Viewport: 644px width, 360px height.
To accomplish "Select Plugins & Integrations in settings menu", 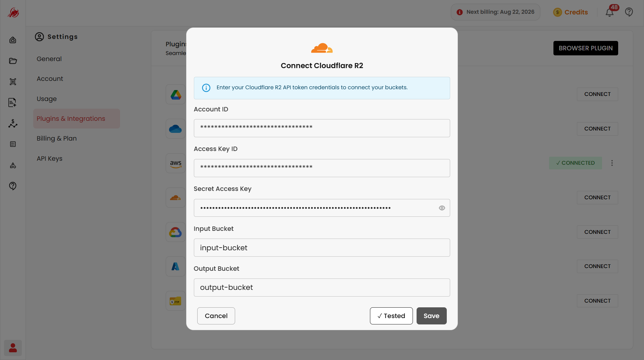I will 76,119.
